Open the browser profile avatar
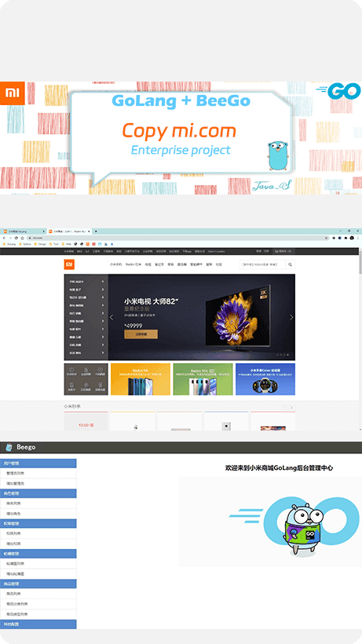The image size is (362, 644). [352, 238]
